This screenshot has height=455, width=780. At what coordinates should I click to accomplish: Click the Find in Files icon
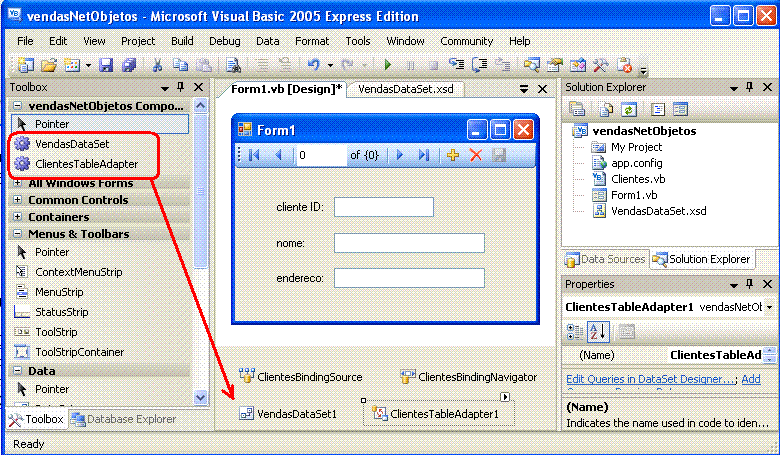tap(233, 65)
